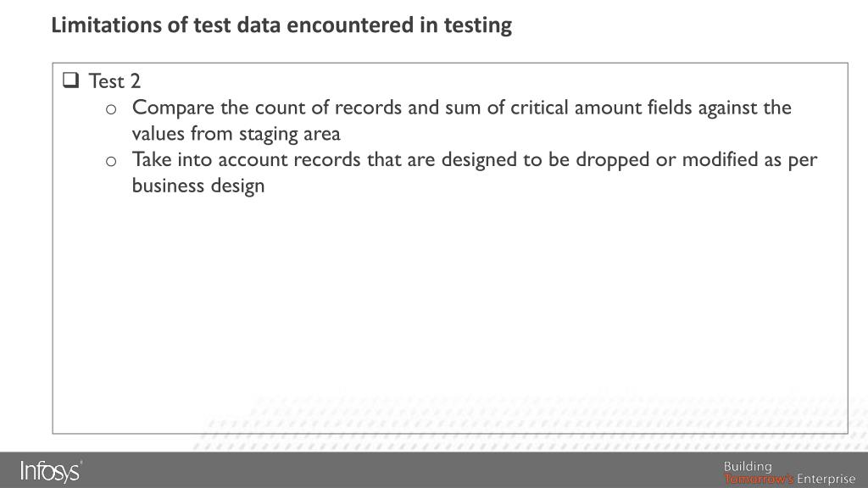Click the slide title Limitations of test data

click(281, 25)
